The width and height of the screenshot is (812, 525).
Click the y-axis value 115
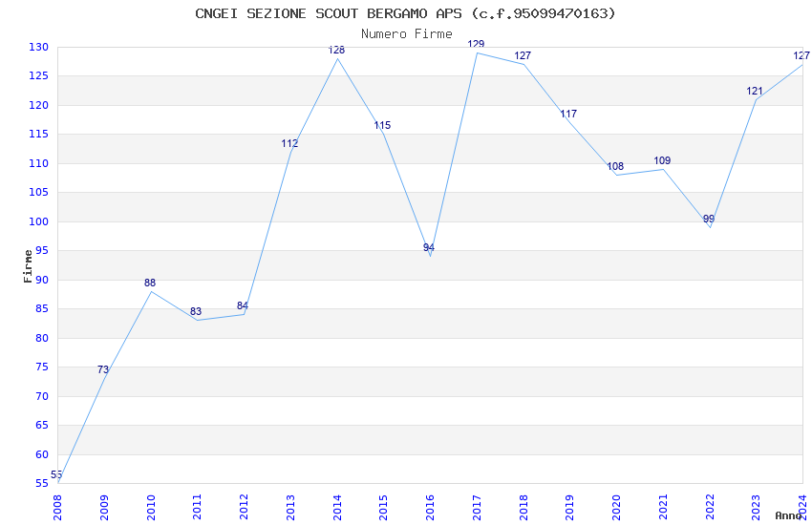[38, 134]
